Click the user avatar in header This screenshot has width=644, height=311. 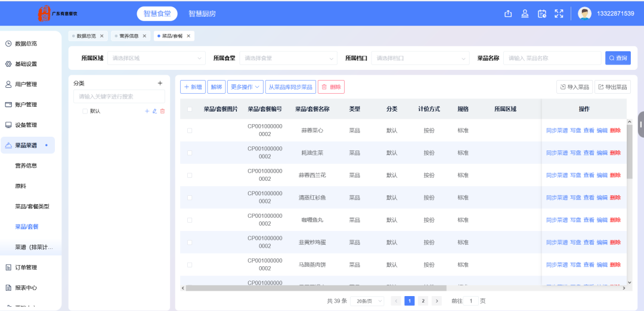pos(584,14)
